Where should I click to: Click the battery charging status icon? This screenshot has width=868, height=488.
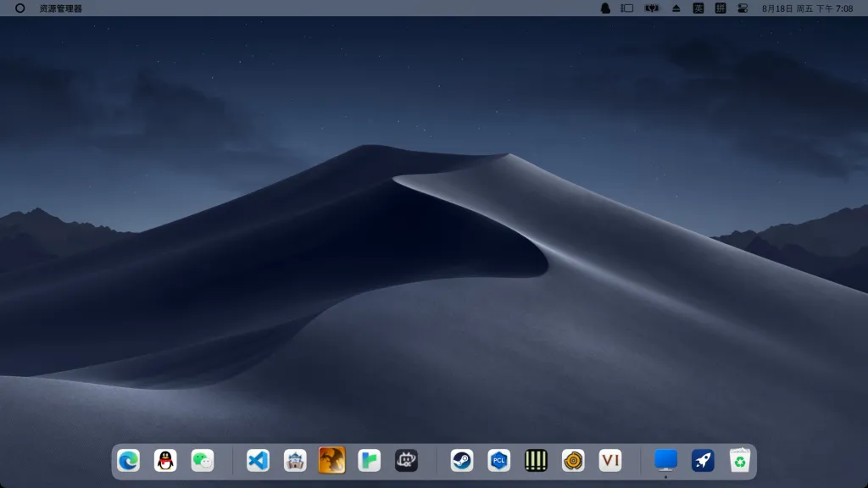[652, 8]
